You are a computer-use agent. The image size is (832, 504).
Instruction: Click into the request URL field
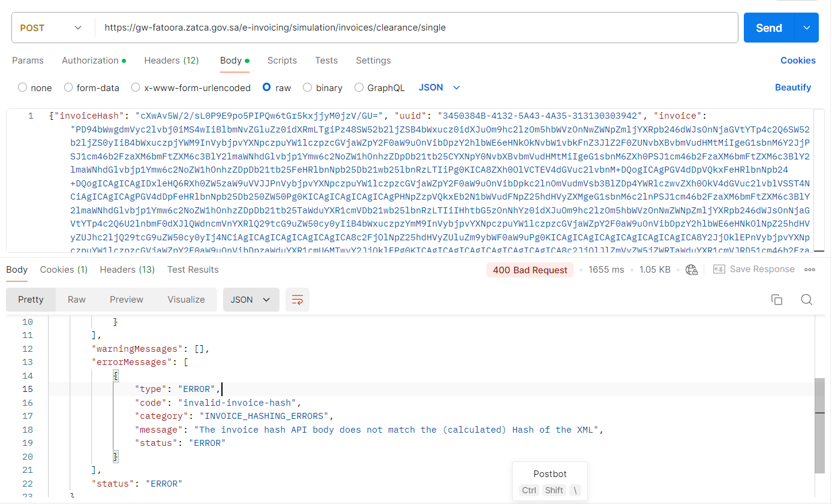click(x=414, y=28)
